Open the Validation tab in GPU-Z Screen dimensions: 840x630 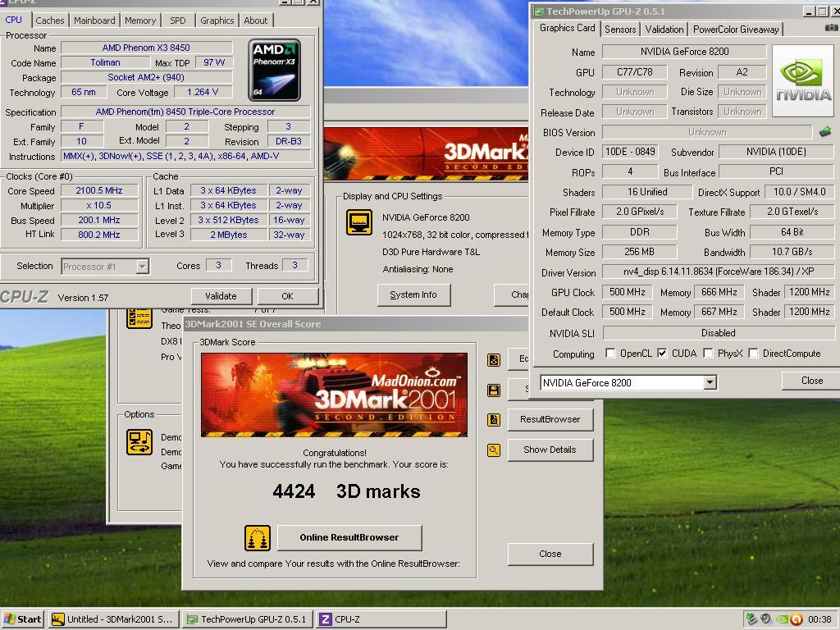coord(664,29)
